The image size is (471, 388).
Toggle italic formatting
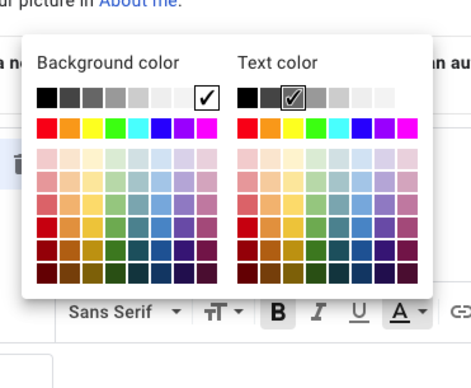coord(318,312)
